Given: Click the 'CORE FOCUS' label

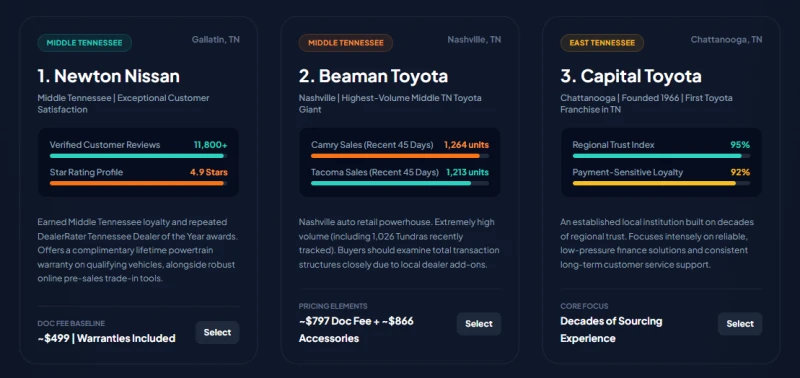Looking at the screenshot, I should [584, 306].
